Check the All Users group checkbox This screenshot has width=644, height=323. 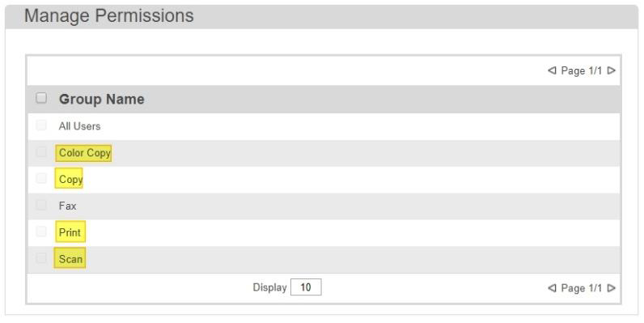coord(41,125)
